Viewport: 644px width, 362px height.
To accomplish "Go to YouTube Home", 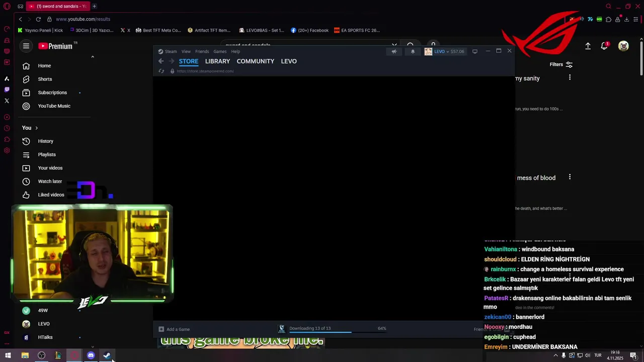I will (44, 66).
